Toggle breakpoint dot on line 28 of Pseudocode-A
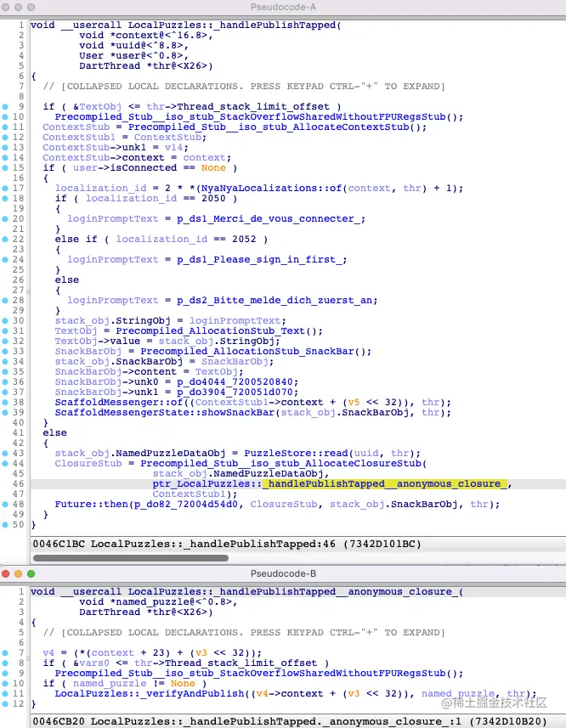 click(x=5, y=301)
